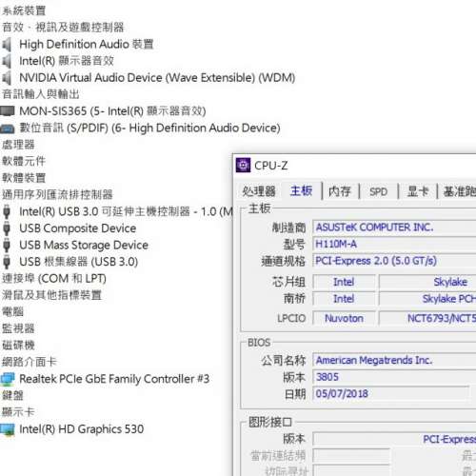Click USB icon beside Intel(R) USB 3.0 controller

(7, 211)
